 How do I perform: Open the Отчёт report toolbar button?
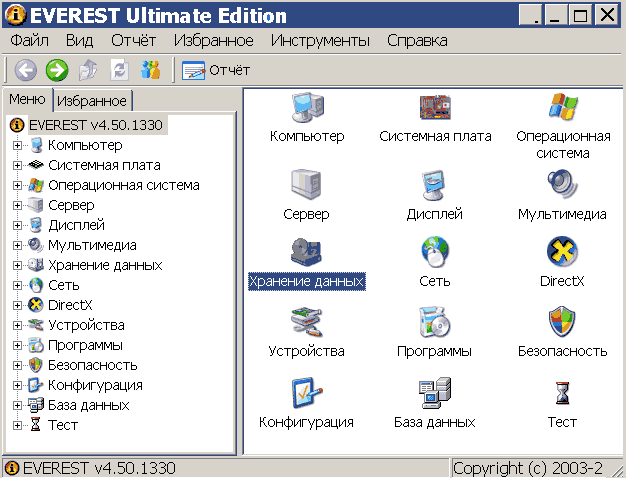(216, 70)
